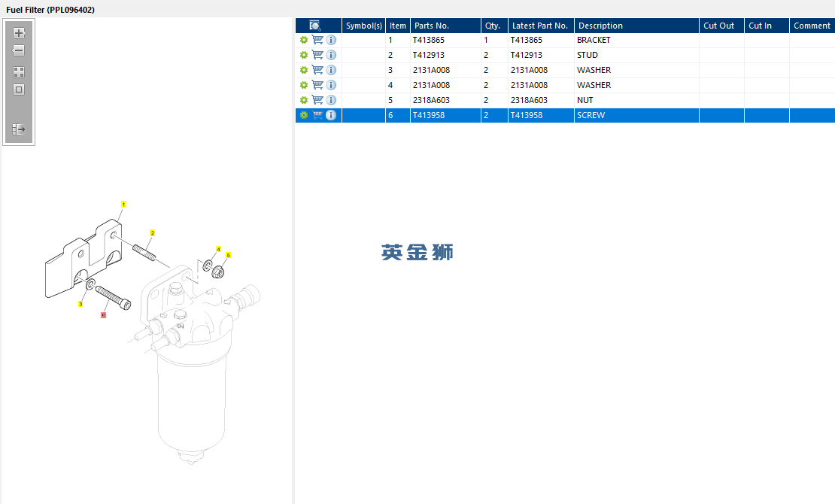Add STUD T412913 to cart

(x=317, y=55)
